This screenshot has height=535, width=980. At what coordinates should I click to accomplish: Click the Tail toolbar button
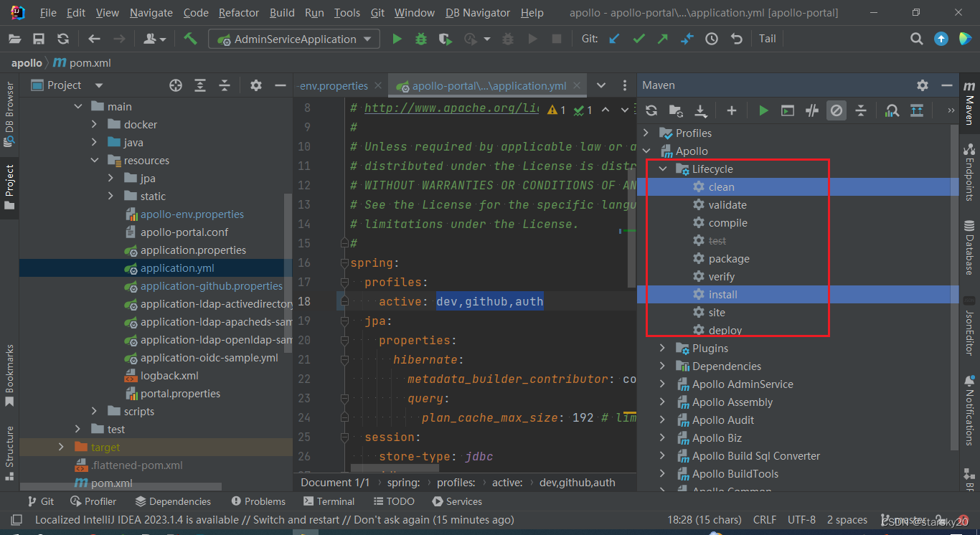[768, 39]
